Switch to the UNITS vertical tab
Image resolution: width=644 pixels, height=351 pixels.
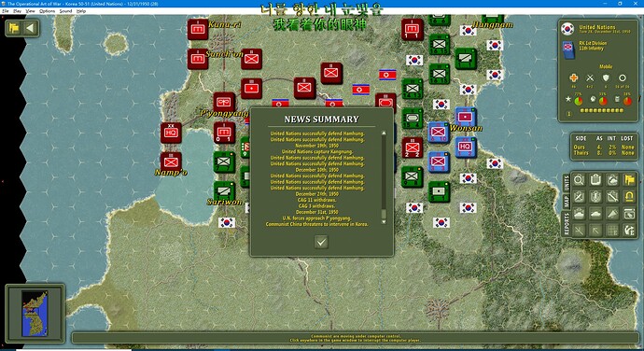point(567,183)
